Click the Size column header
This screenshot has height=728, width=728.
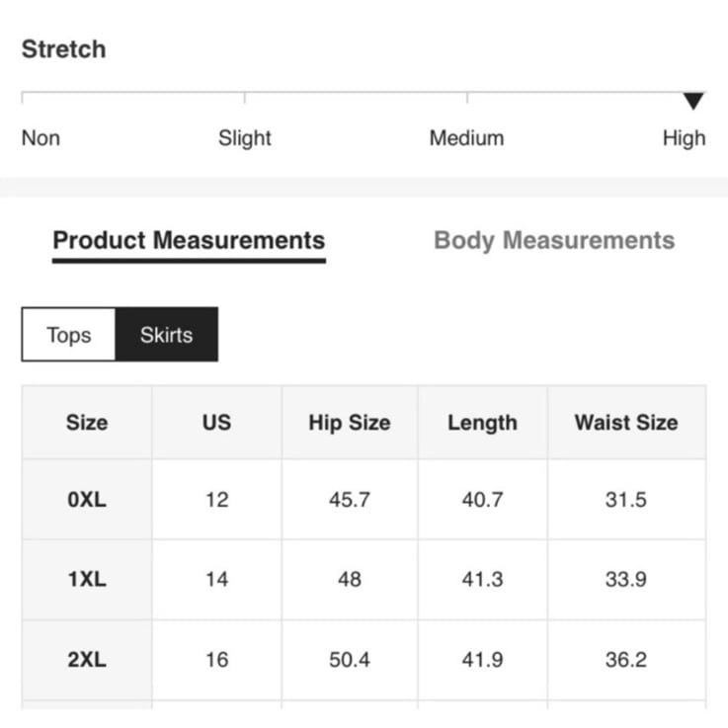87,423
